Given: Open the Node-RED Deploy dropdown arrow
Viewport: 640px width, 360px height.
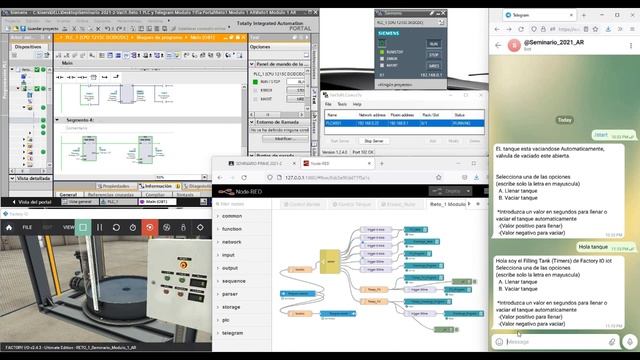Looking at the screenshot, I should (468, 191).
